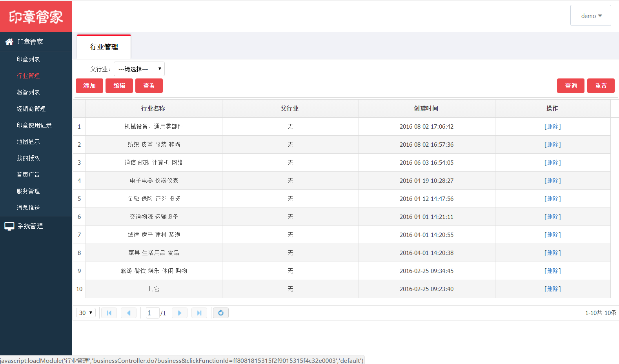Click the monitor icon beside 系统管理
The width and height of the screenshot is (619, 364).
[9, 226]
